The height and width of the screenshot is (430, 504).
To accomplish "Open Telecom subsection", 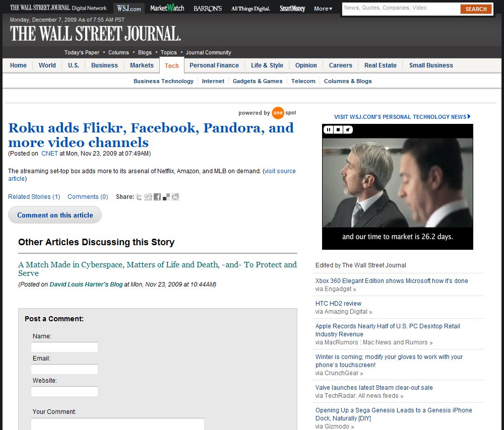I will coord(303,81).
